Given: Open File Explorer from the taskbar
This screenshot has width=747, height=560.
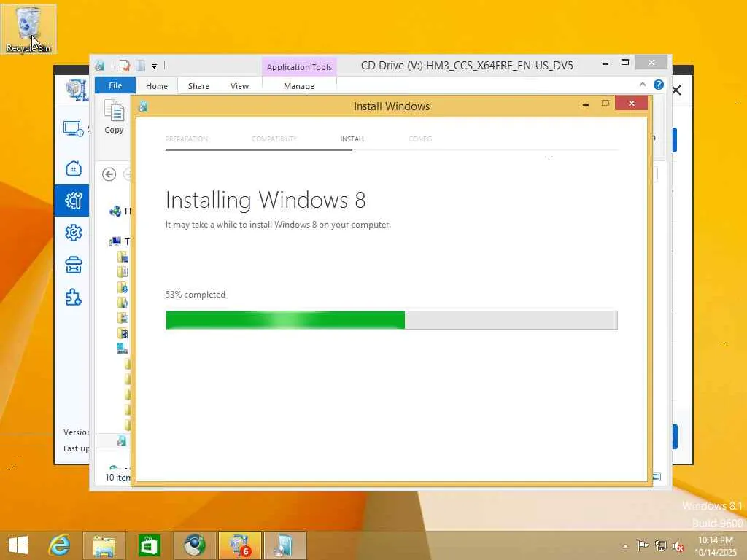Looking at the screenshot, I should 104,545.
